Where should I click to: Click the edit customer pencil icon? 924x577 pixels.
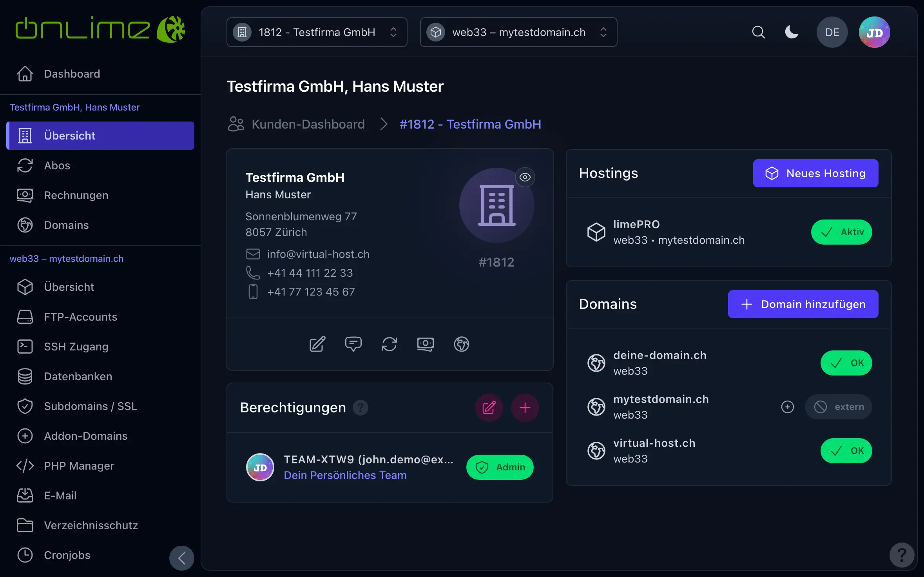pos(317,344)
